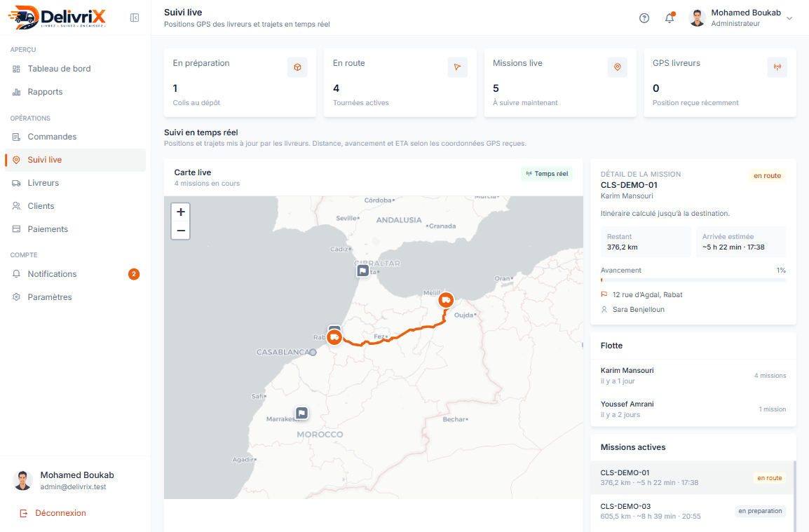Click the person icon beside Sara Benjelloun

[x=604, y=310]
